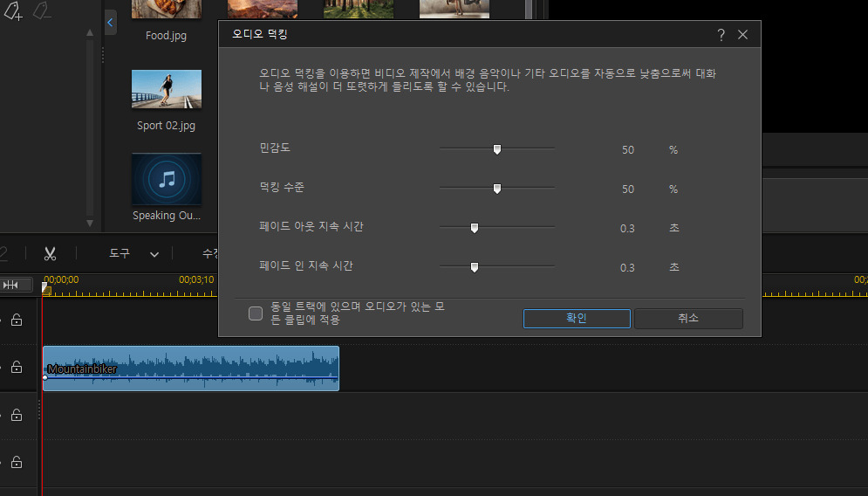Click the 민감도 slider handle
This screenshot has width=868, height=496.
point(497,149)
